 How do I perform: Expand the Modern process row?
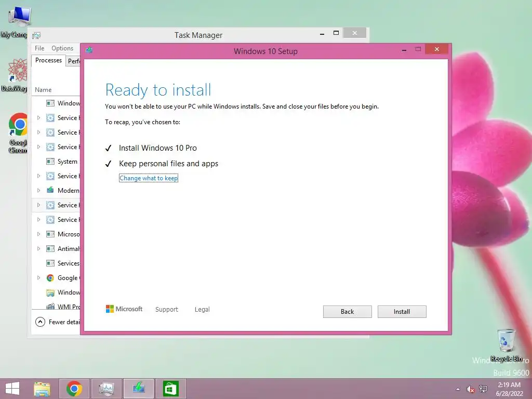coord(38,190)
